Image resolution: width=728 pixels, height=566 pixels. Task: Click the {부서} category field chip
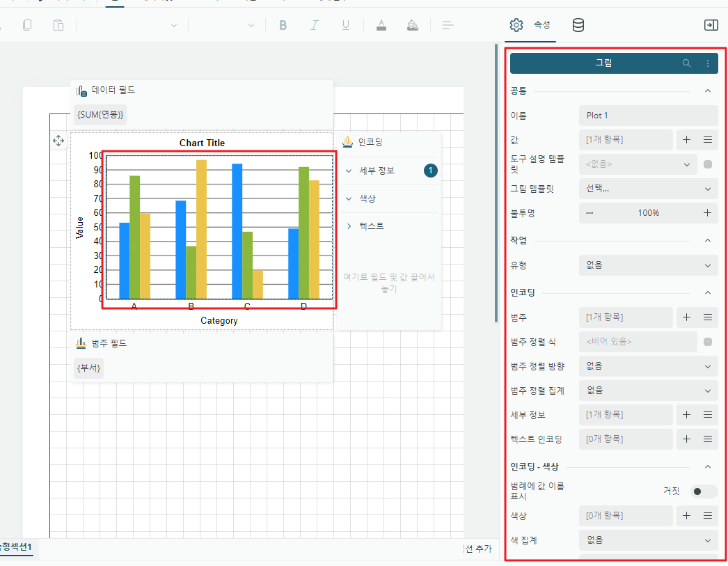(x=88, y=368)
